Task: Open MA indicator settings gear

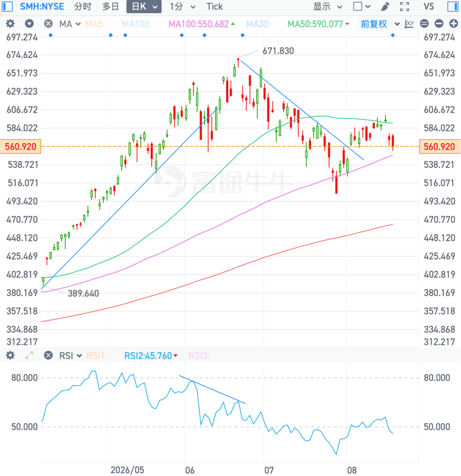Action: point(10,24)
